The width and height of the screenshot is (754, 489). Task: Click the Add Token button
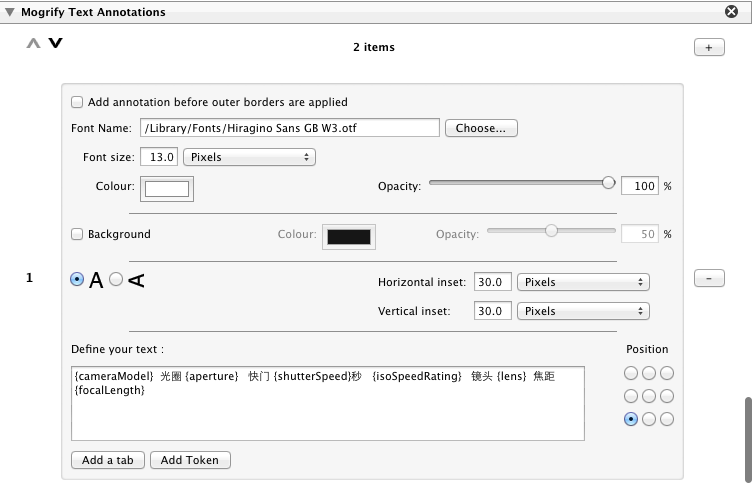click(x=190, y=460)
